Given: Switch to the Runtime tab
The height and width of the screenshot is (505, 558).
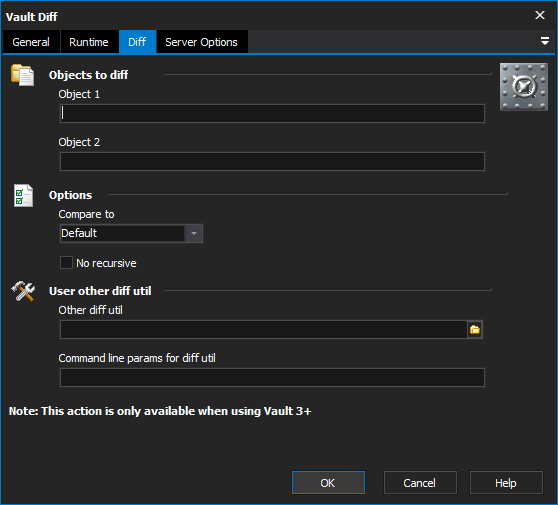Looking at the screenshot, I should 89,42.
